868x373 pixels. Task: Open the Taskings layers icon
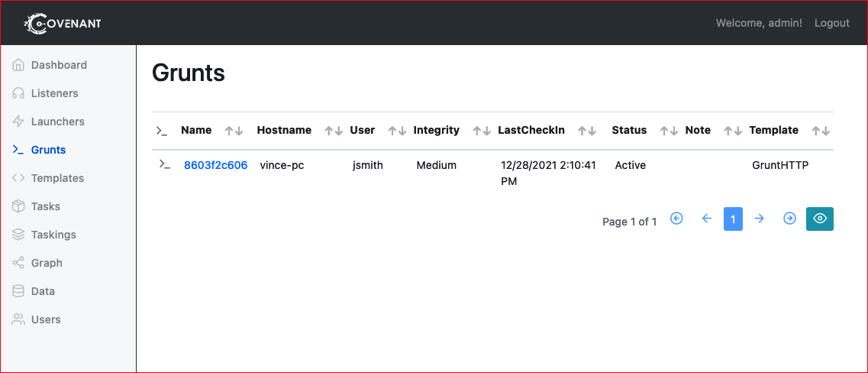click(18, 235)
